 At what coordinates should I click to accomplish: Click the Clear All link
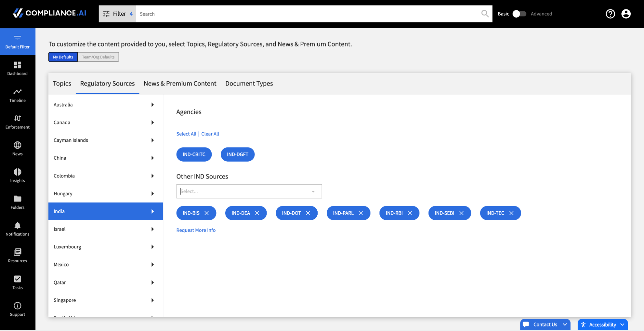[x=210, y=134]
